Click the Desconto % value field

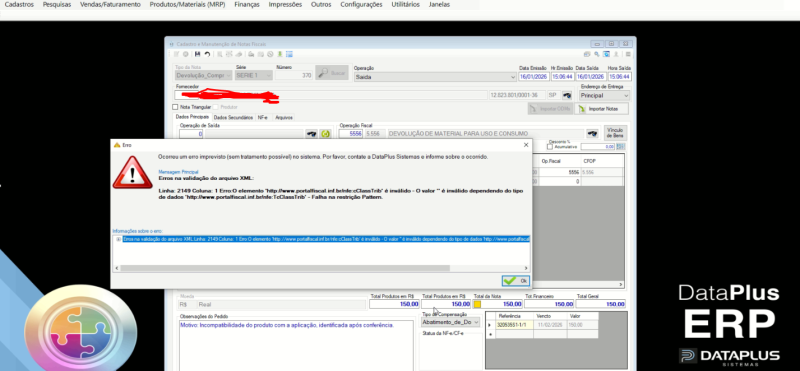click(598, 146)
